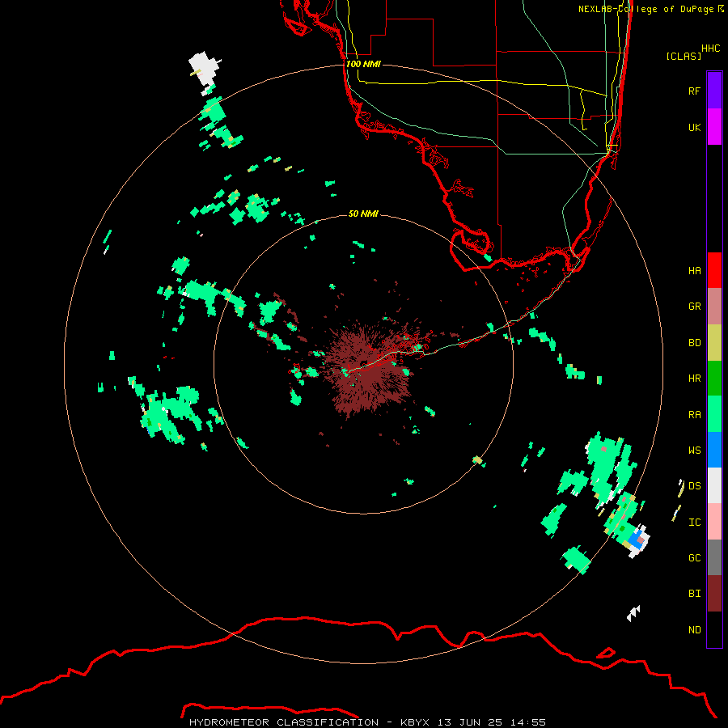Click the DS white legend swatch
The image size is (728, 728).
pyautogui.click(x=714, y=485)
